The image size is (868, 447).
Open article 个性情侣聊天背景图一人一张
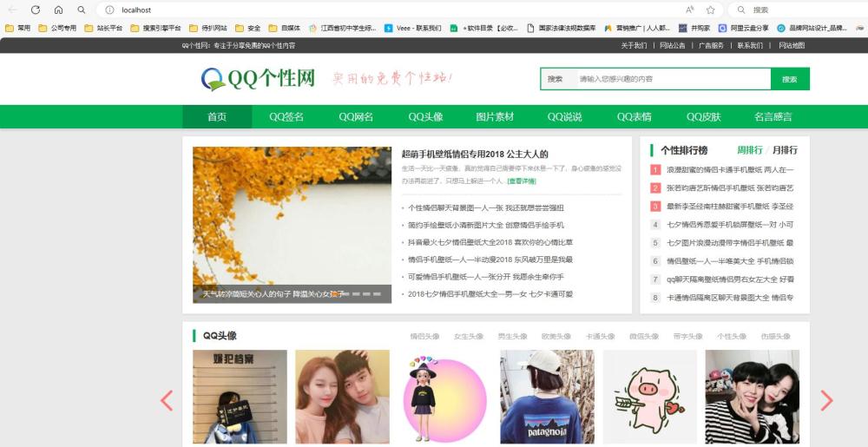click(x=486, y=208)
